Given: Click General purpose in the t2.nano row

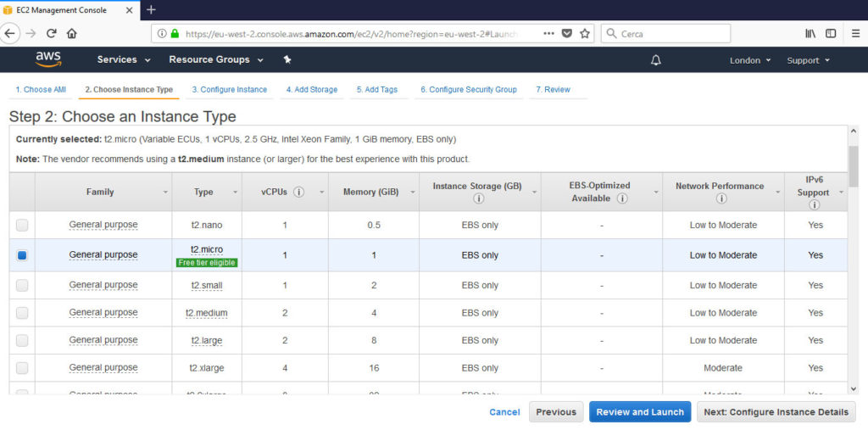Looking at the screenshot, I should click(103, 225).
